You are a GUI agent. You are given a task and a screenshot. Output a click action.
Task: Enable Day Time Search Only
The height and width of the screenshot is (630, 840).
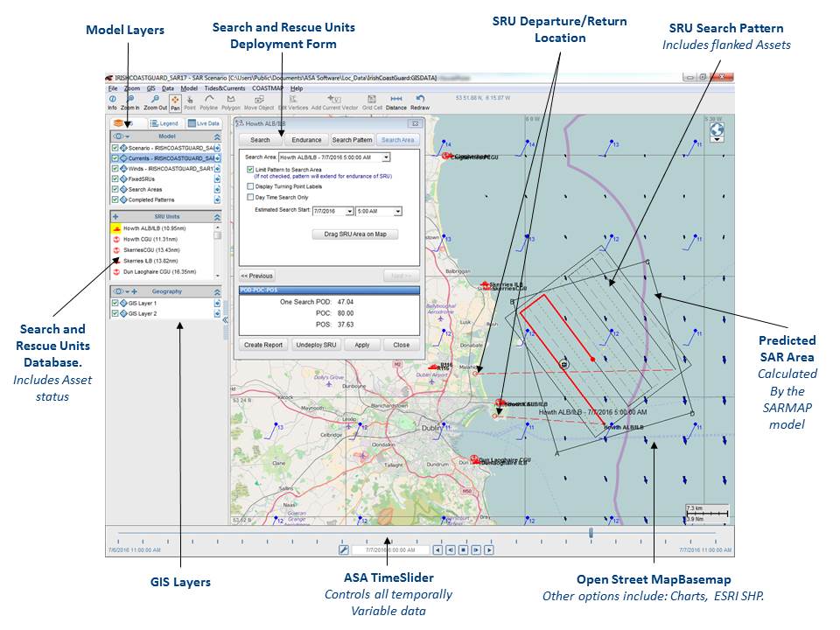[250, 197]
